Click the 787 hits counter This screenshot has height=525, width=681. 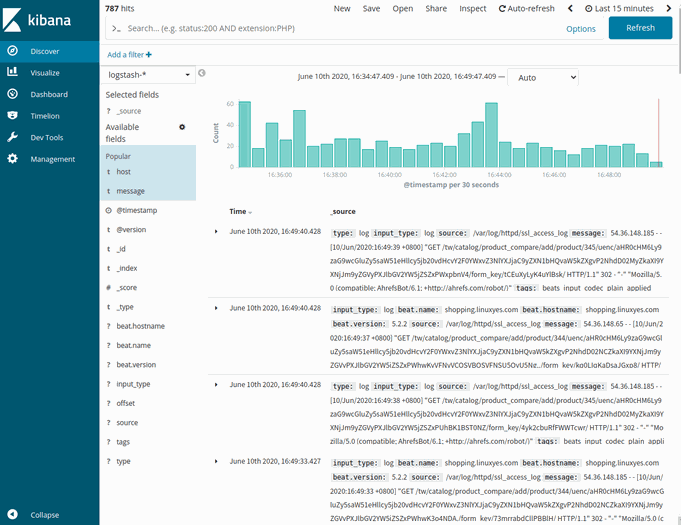(119, 8)
